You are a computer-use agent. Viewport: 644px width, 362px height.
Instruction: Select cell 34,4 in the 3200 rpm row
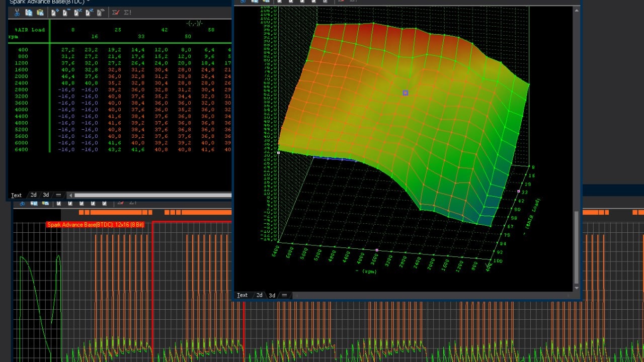pos(185,96)
